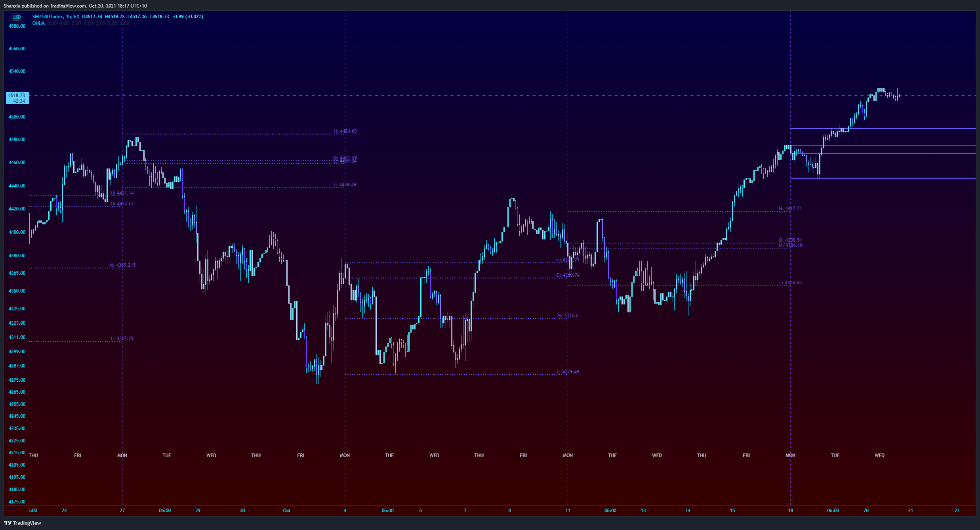Click the L: 4279.49 level label
This screenshot has height=530, width=980.
coord(568,372)
